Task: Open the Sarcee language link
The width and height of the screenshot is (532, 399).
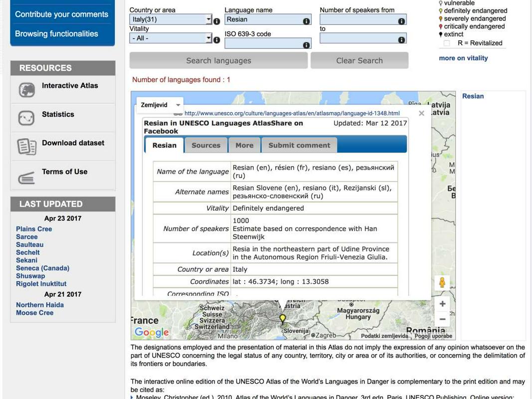Action: click(27, 237)
